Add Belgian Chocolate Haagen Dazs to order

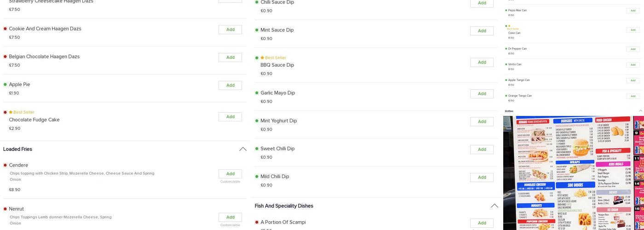tap(230, 57)
